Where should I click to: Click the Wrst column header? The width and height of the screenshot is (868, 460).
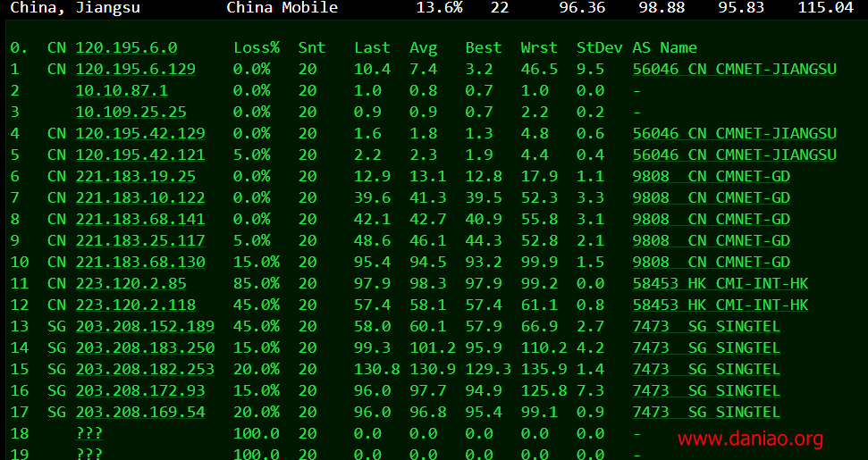click(539, 47)
